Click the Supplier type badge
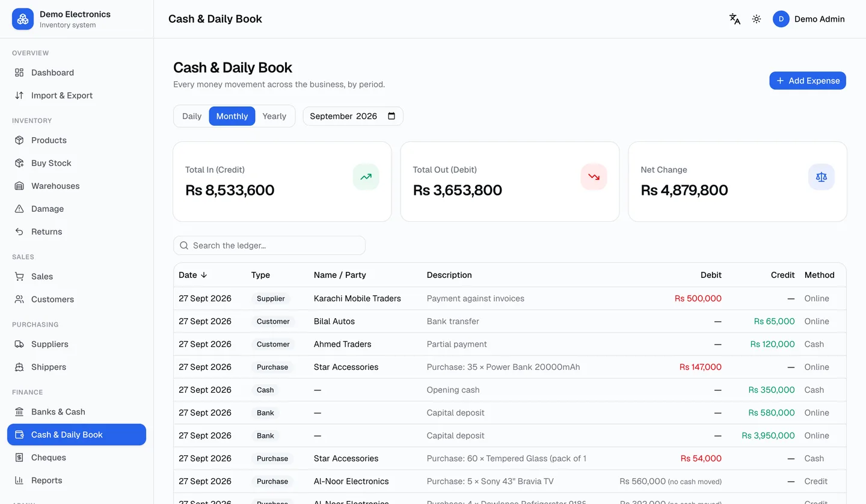This screenshot has height=504, width=866. [x=271, y=298]
